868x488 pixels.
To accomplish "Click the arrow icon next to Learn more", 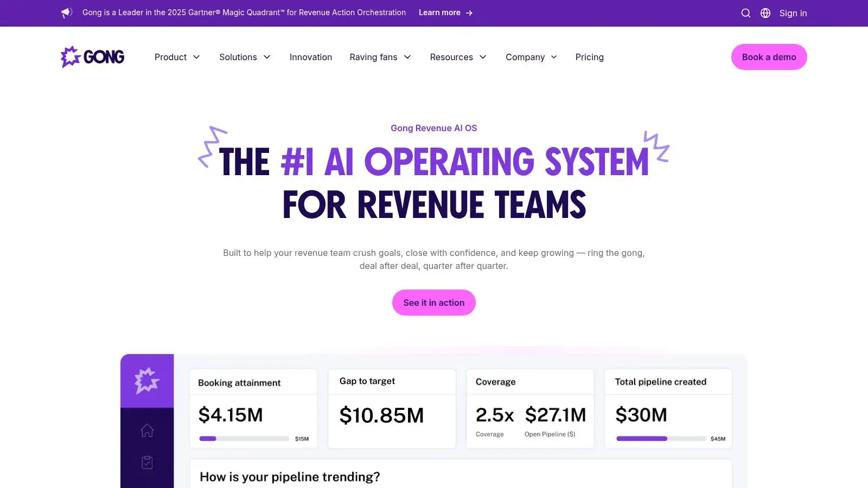I will point(469,12).
